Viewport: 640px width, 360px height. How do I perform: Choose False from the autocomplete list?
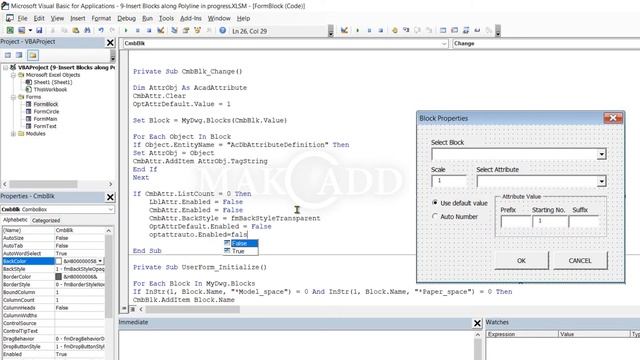241,243
